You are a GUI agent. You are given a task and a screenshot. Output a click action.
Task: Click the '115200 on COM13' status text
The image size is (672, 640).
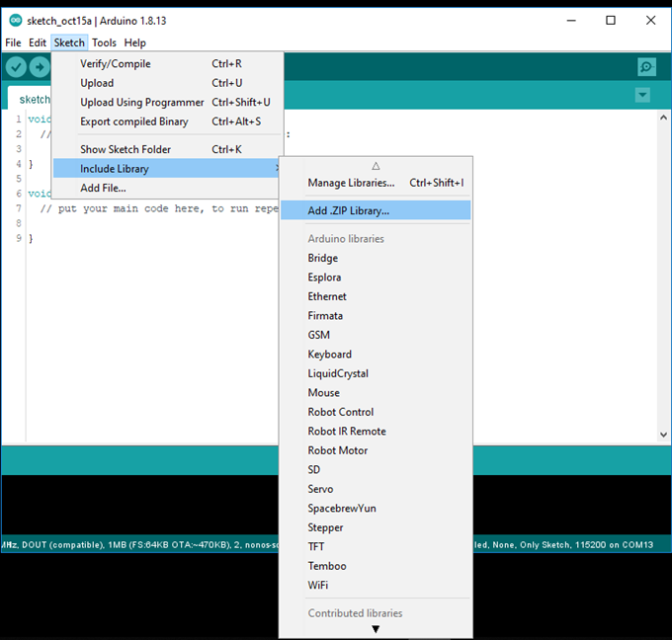click(x=614, y=545)
